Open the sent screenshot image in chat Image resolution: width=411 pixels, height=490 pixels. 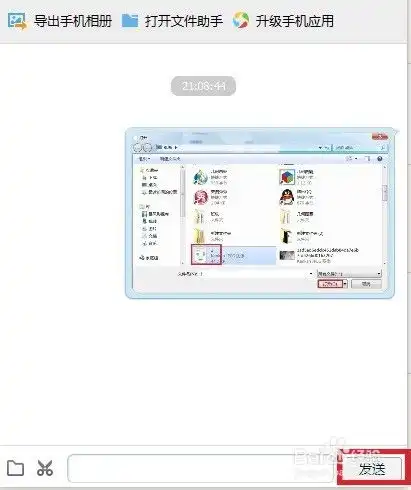[x=260, y=213]
